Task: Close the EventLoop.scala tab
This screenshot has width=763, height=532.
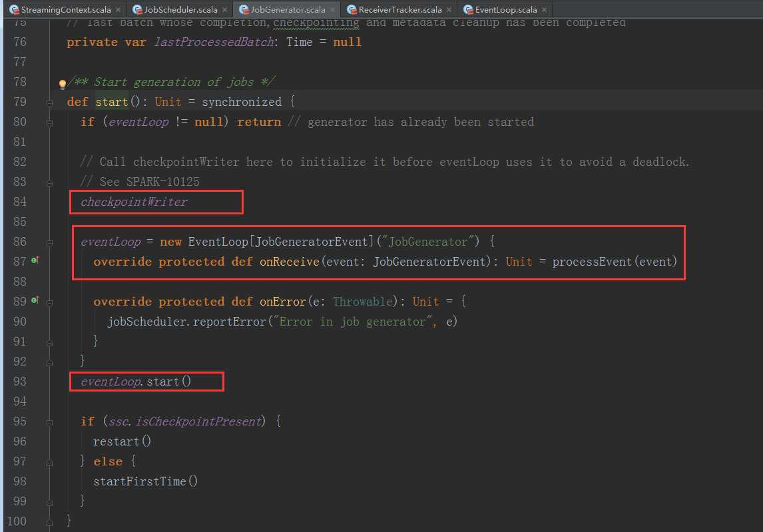Action: [544, 10]
